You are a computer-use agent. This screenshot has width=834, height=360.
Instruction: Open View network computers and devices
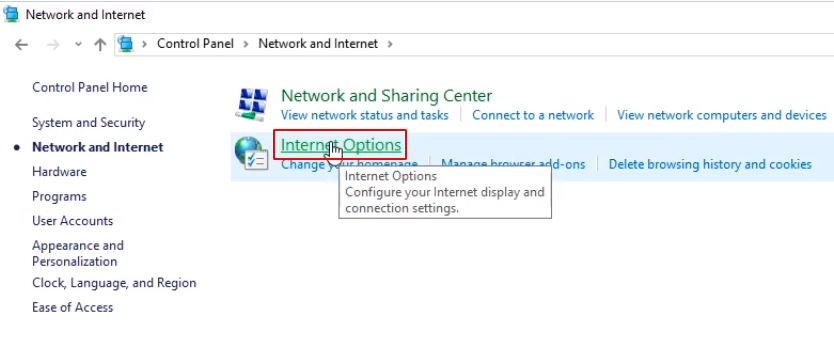722,115
